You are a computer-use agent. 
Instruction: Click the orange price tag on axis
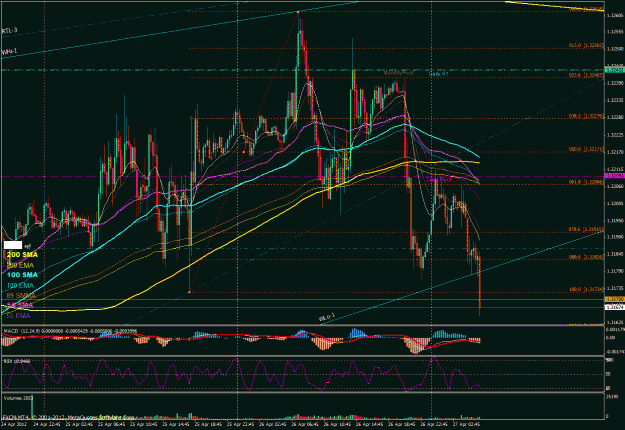tap(615, 299)
